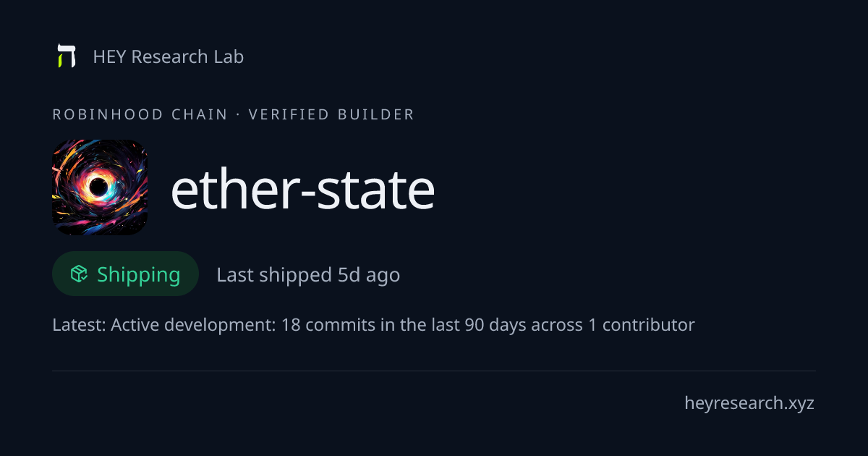Open the ether-state project title
The image size is (868, 456).
point(303,189)
